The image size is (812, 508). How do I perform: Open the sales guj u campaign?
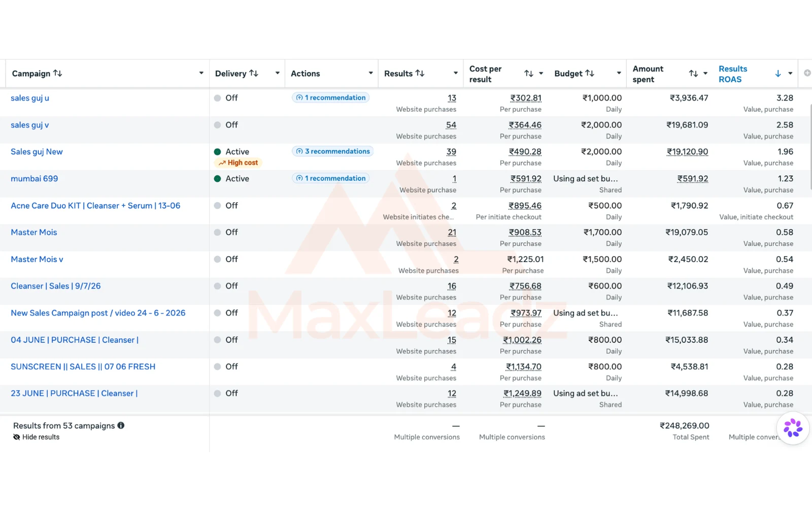coord(30,98)
